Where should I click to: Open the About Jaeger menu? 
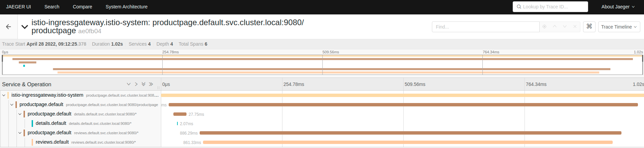[618, 7]
